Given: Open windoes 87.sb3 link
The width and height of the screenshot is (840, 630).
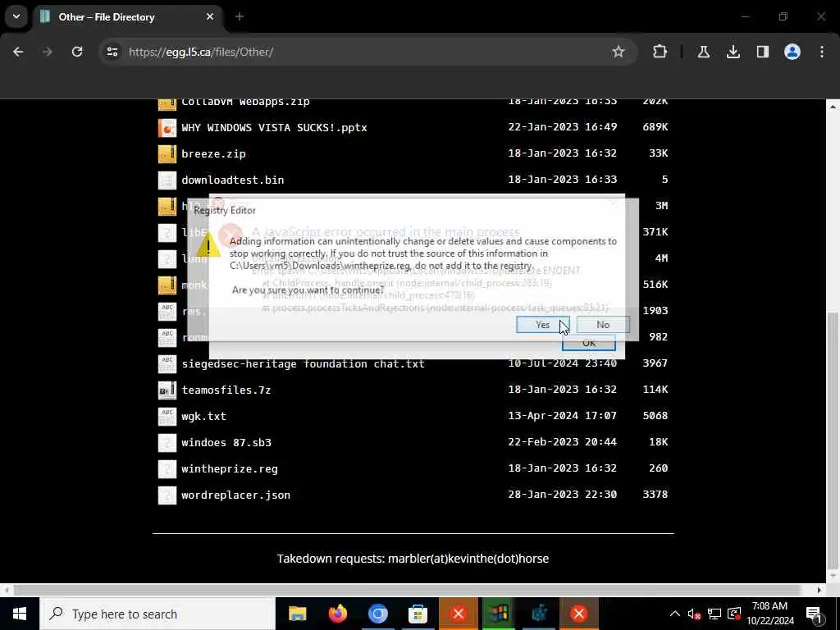Looking at the screenshot, I should 226,442.
